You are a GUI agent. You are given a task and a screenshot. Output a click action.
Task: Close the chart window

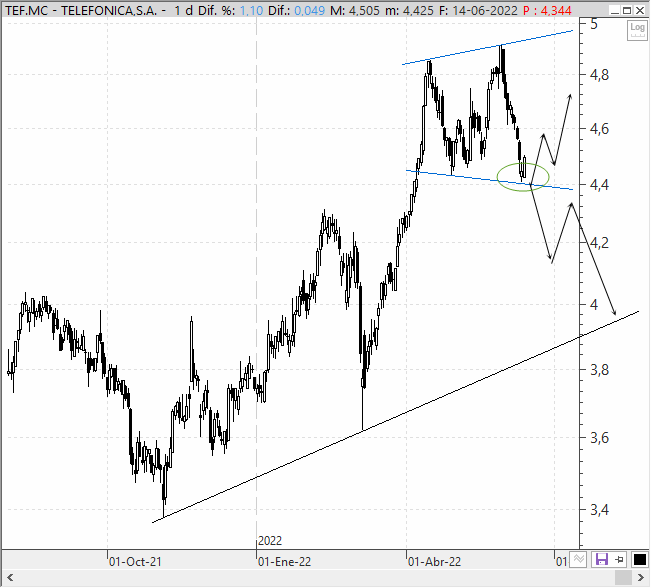click(640, 10)
